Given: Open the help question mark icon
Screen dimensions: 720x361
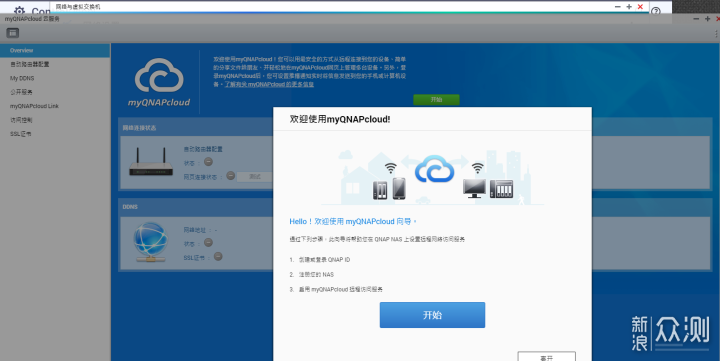Looking at the screenshot, I should pos(656,11).
